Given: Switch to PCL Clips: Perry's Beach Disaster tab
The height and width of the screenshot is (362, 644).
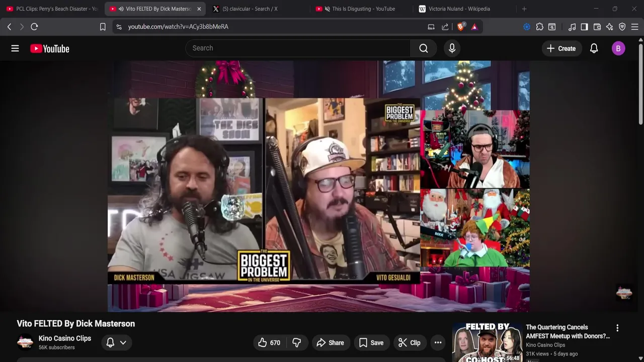Looking at the screenshot, I should [x=52, y=9].
